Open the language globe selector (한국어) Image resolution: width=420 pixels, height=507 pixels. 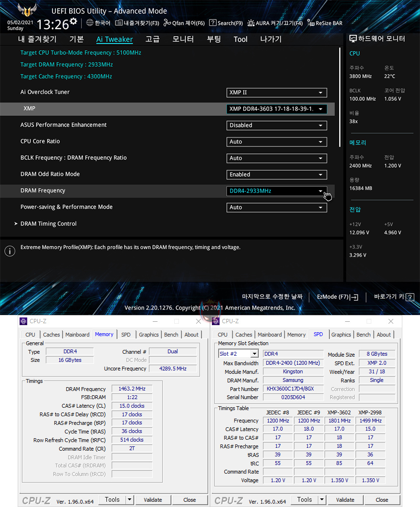tap(99, 23)
